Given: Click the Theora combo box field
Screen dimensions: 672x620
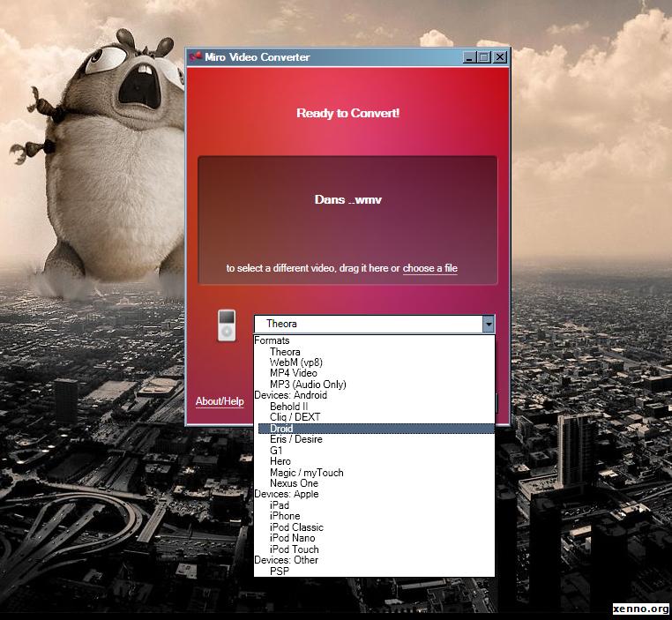Looking at the screenshot, I should 374,324.
